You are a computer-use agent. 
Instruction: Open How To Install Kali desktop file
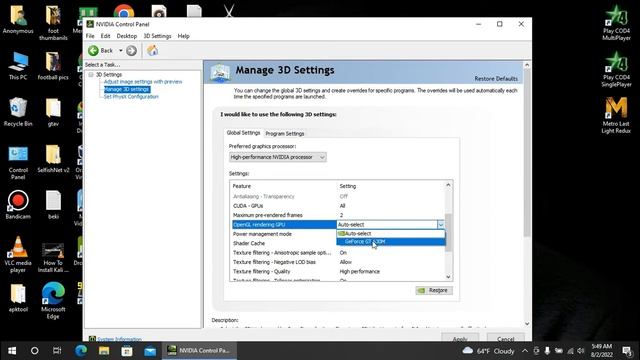[53, 257]
